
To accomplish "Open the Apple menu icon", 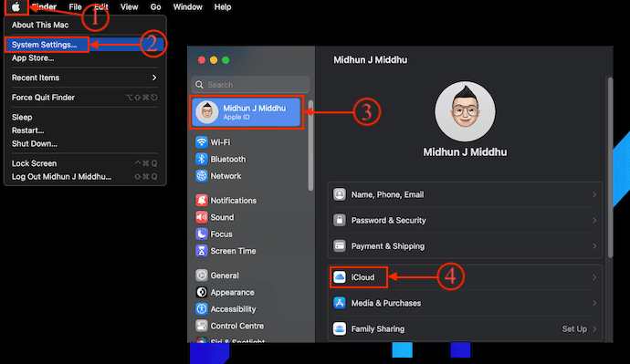I will pyautogui.click(x=16, y=6).
